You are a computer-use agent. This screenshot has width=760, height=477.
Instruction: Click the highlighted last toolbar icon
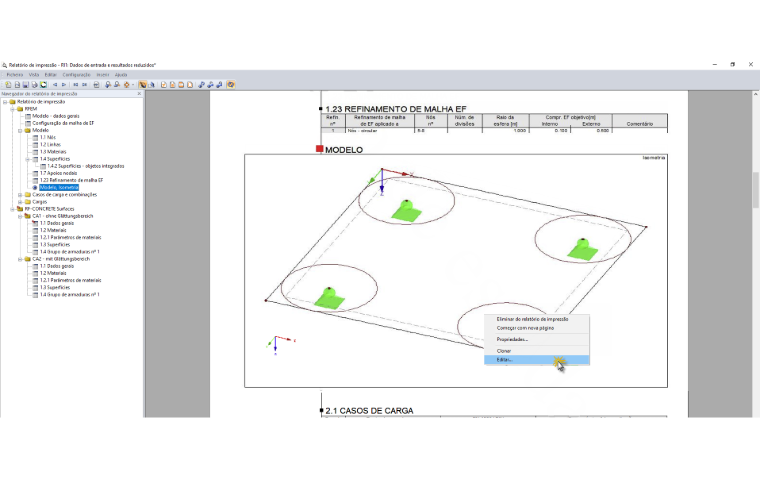point(231,84)
